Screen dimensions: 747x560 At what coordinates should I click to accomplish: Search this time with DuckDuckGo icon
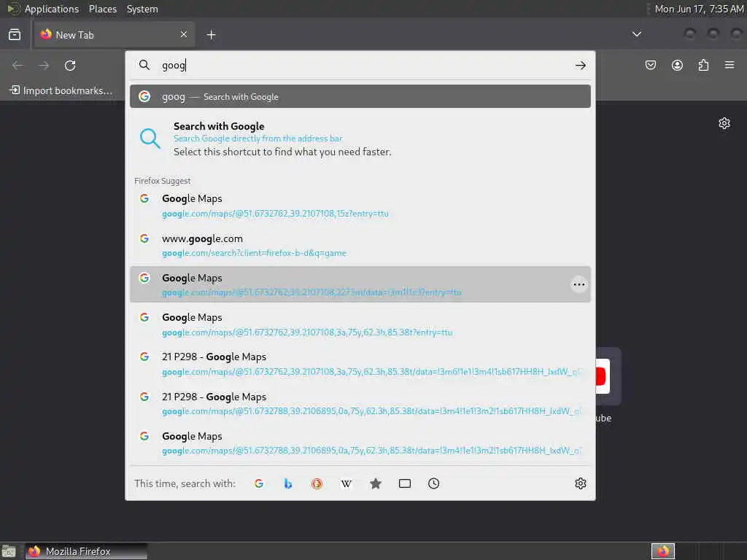[317, 483]
